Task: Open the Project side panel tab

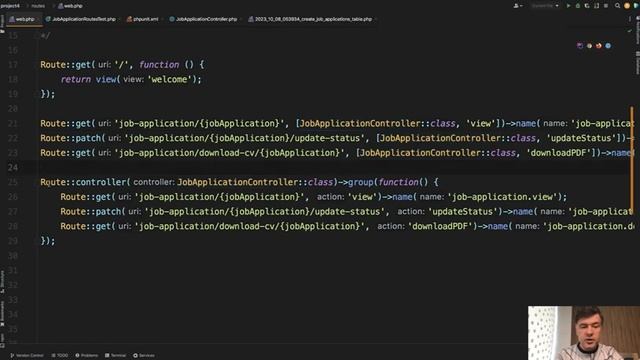Action: click(2, 23)
